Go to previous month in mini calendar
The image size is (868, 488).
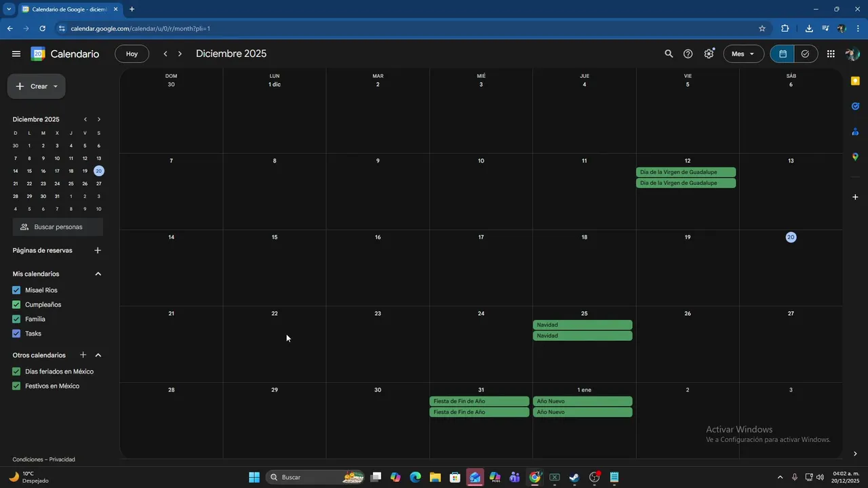[85, 119]
